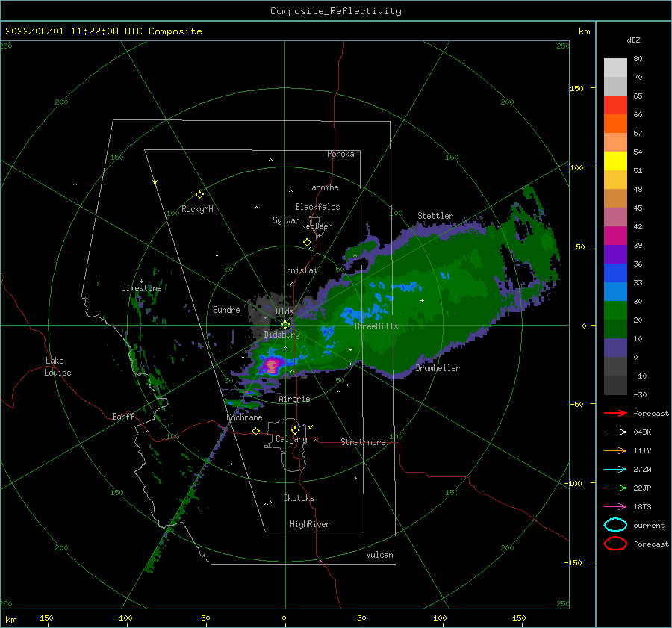The width and height of the screenshot is (672, 628).
Task: Click the magenta storm core north of Airdrie
Action: click(271, 366)
